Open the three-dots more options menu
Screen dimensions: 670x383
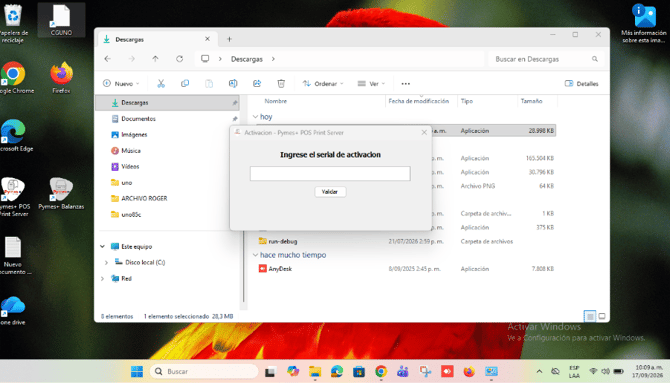pos(406,84)
